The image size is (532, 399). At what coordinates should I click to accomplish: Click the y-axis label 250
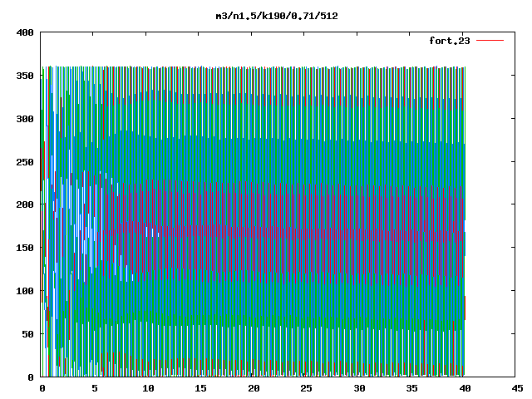pos(25,162)
